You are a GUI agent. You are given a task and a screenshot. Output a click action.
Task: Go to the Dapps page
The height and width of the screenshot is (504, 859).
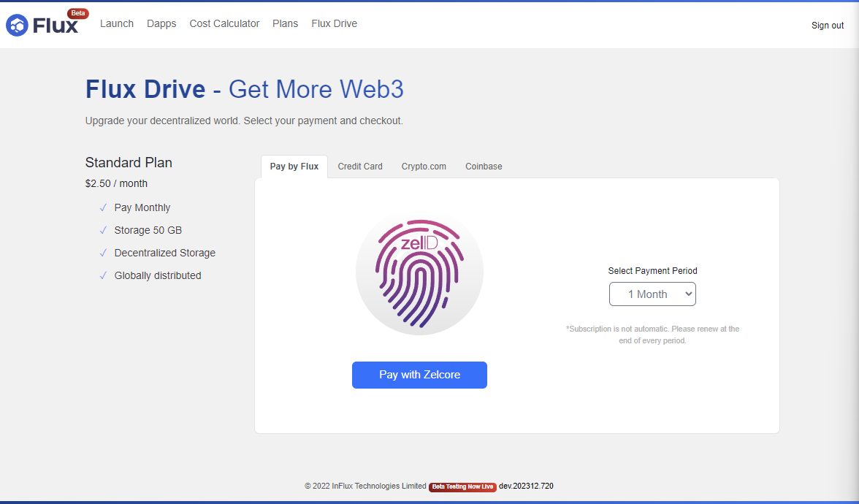[x=161, y=23]
